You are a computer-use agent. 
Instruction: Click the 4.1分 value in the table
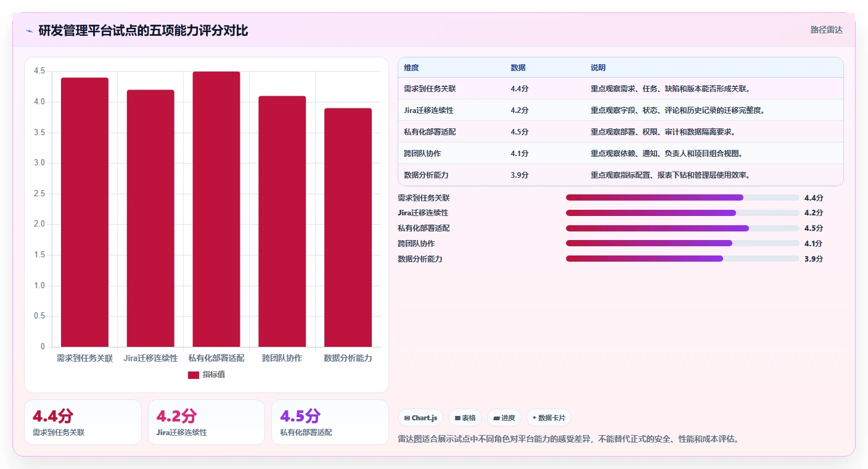[x=520, y=154]
